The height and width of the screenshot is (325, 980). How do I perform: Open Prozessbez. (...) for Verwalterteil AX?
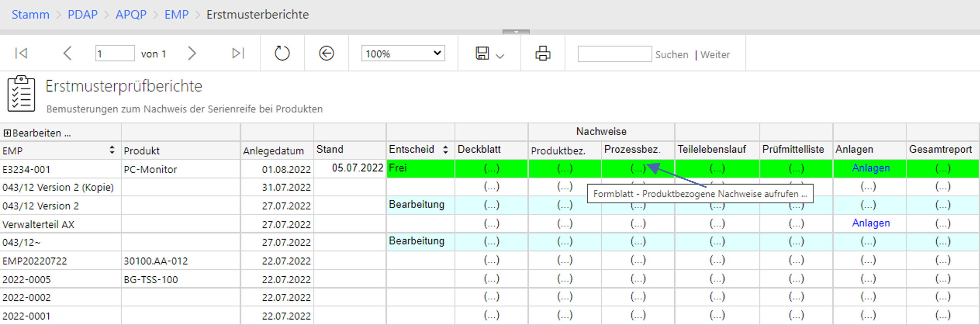(x=638, y=223)
